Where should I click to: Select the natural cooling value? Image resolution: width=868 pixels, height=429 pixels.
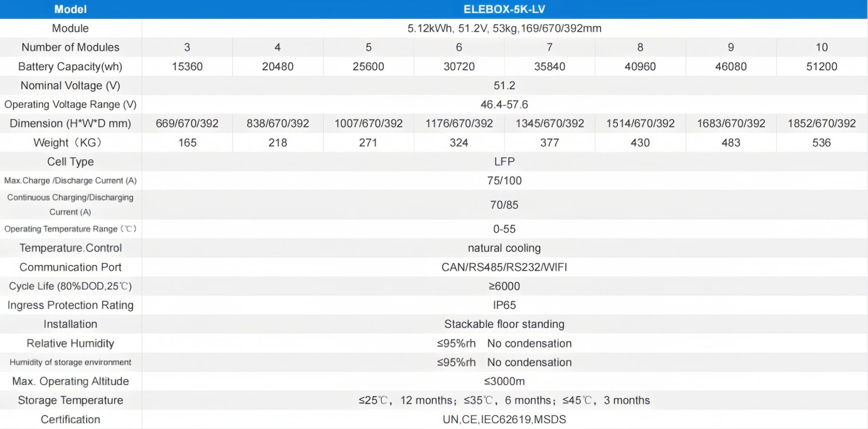(x=504, y=248)
